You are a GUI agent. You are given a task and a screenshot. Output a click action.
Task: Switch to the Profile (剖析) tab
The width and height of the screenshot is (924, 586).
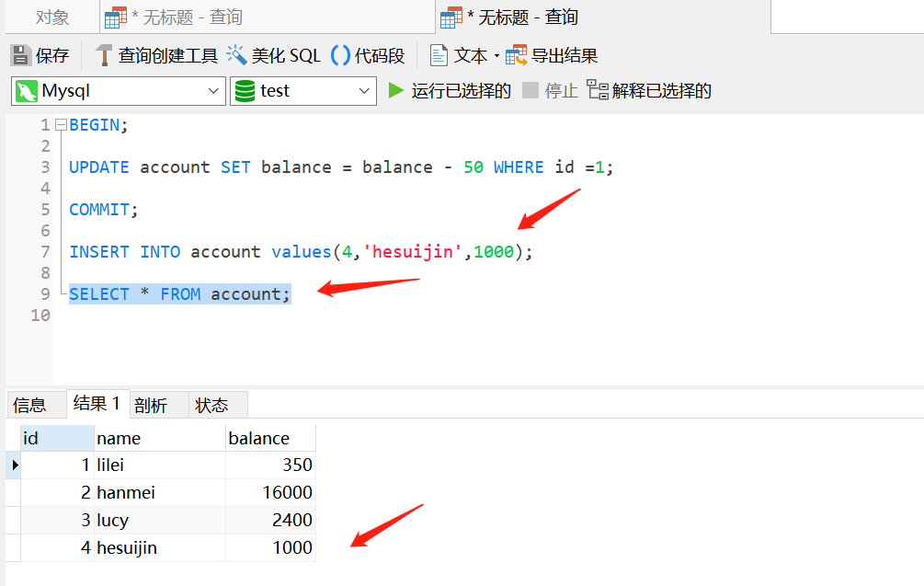[151, 405]
